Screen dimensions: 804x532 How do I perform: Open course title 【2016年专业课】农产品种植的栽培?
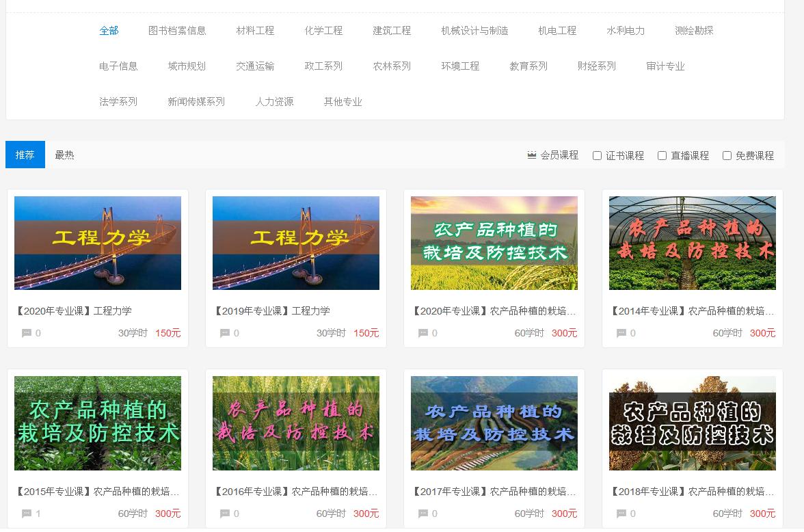(296, 492)
